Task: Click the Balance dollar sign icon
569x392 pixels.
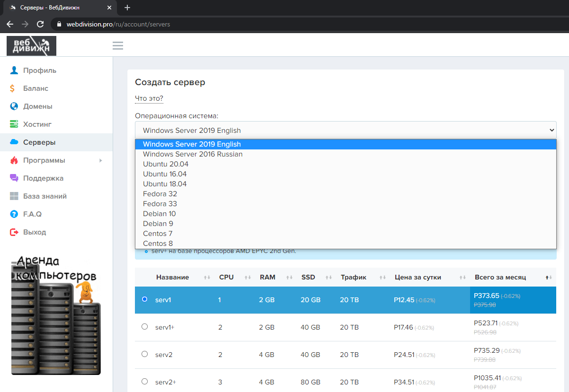Action: [12, 88]
